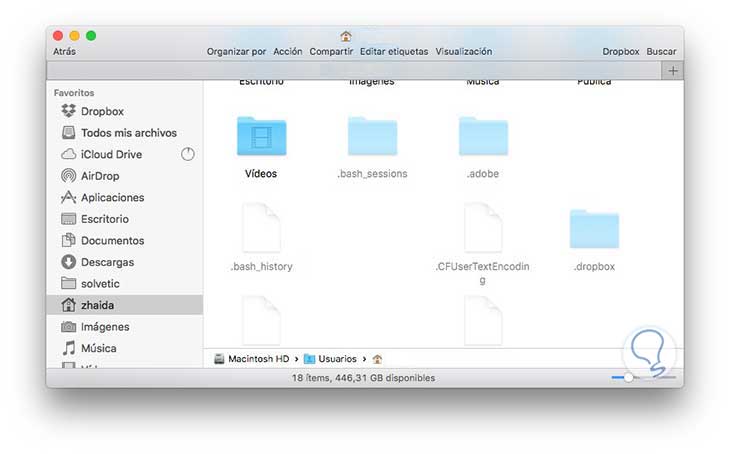Open Documentos in the sidebar
This screenshot has width=730, height=454.
tap(125, 240)
